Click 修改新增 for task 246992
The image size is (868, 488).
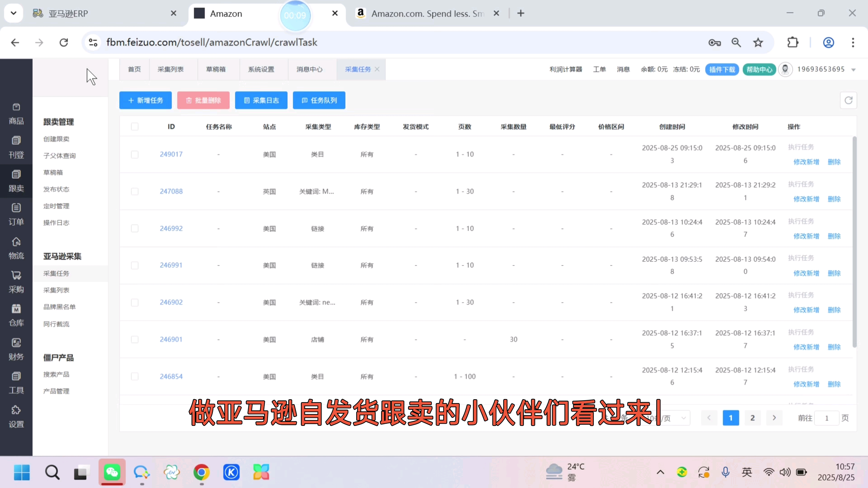806,236
